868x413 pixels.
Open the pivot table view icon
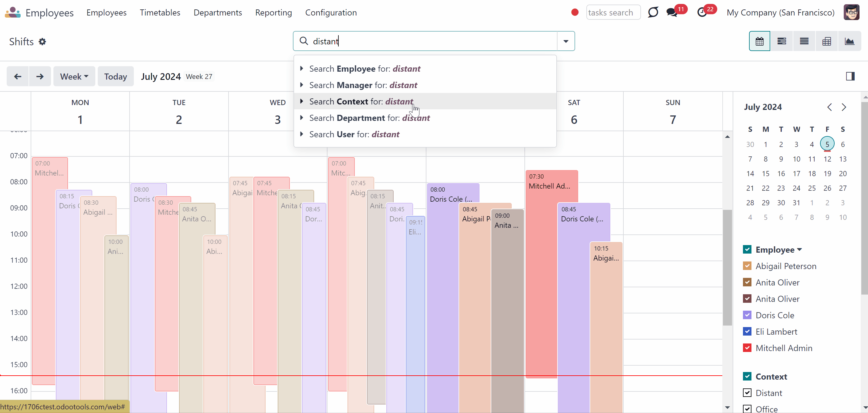826,41
